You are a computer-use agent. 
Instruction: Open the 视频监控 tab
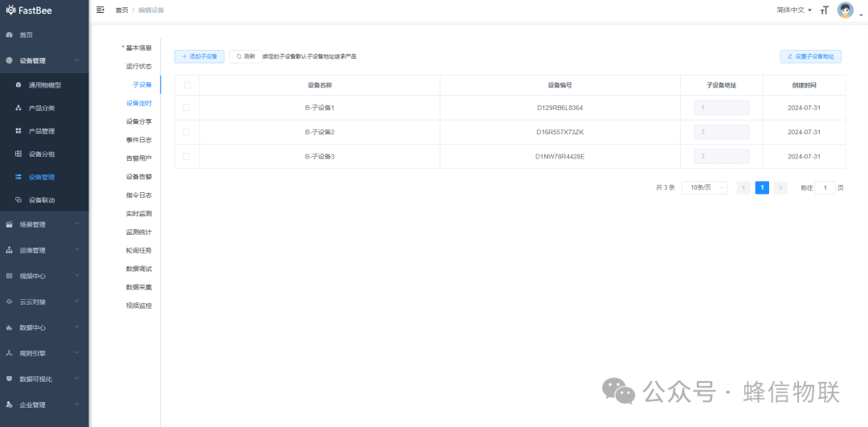138,306
